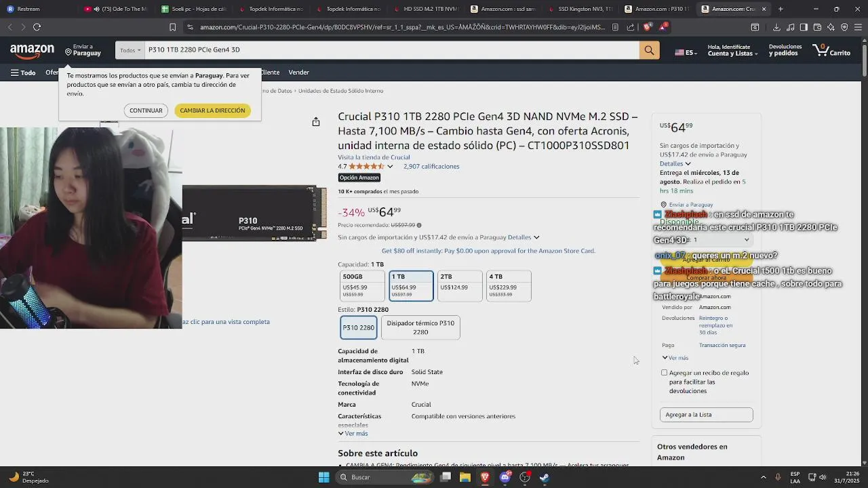Switch to HD SSD M.2 1TB NVMe tab

(x=425, y=9)
